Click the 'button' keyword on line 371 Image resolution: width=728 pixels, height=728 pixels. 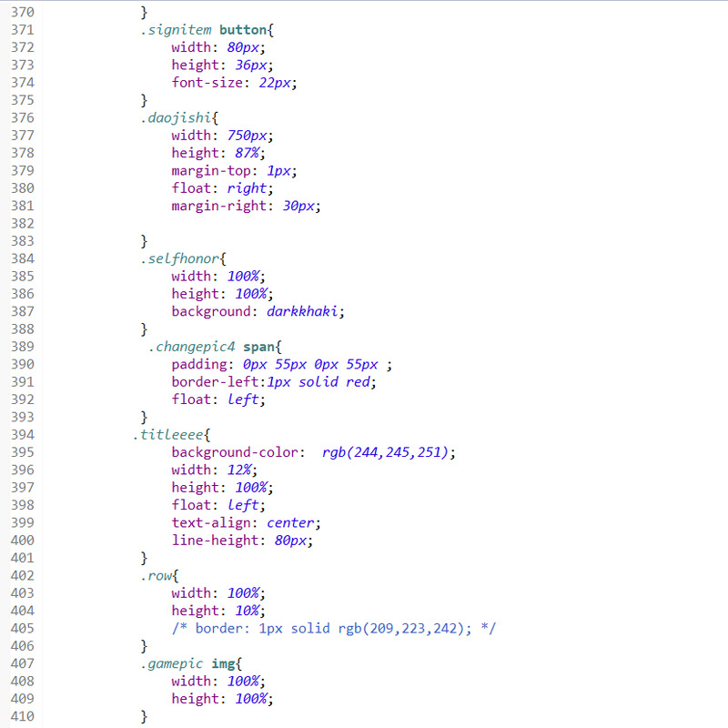(x=243, y=30)
